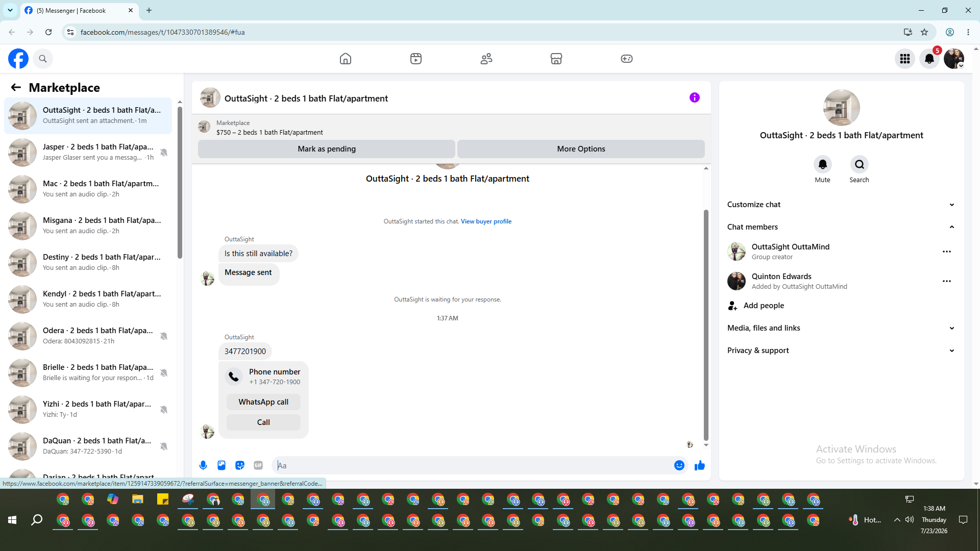Click the muted bell on Yizhi chat
Screen dimensions: 980x551
[164, 410]
